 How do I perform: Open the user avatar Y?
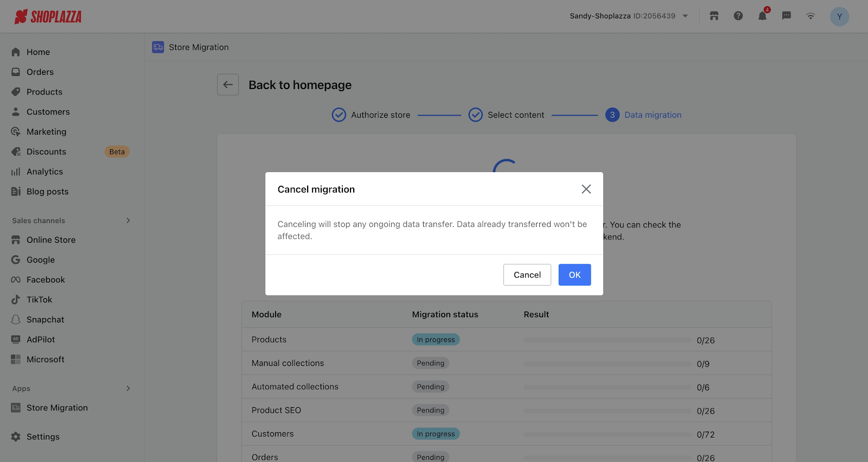839,16
